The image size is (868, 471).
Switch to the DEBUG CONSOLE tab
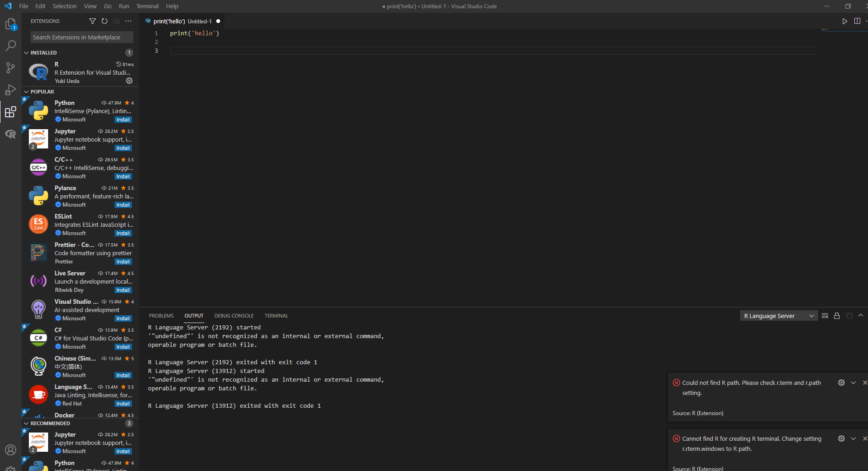coord(234,316)
